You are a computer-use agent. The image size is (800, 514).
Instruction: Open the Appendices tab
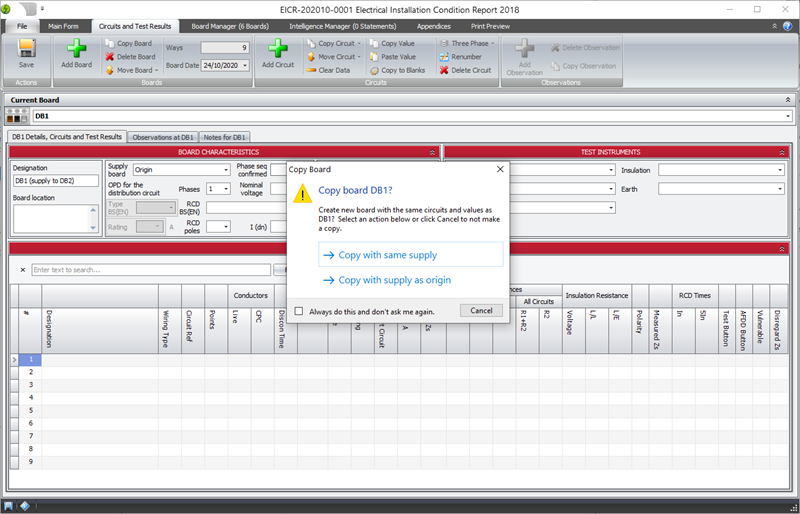434,26
